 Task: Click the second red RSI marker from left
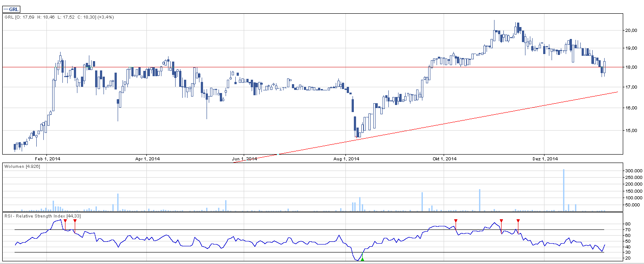[75, 221]
